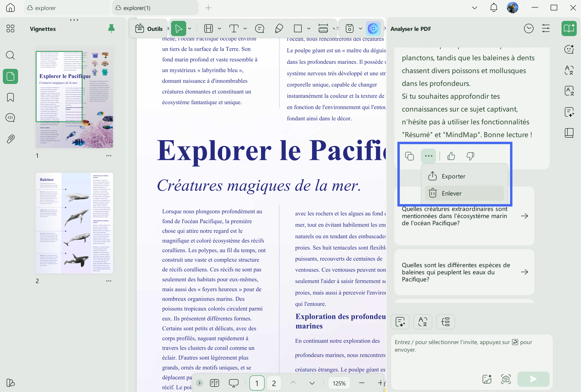Image resolution: width=581 pixels, height=392 pixels.
Task: Open the translate icon in right sidebar
Action: pyautogui.click(x=569, y=70)
